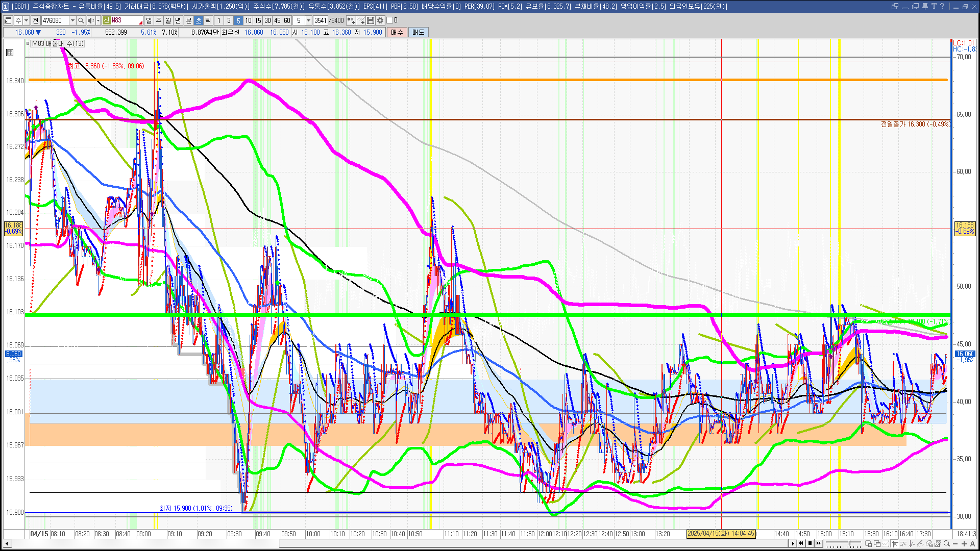Select the 30 interval tab

click(267, 20)
